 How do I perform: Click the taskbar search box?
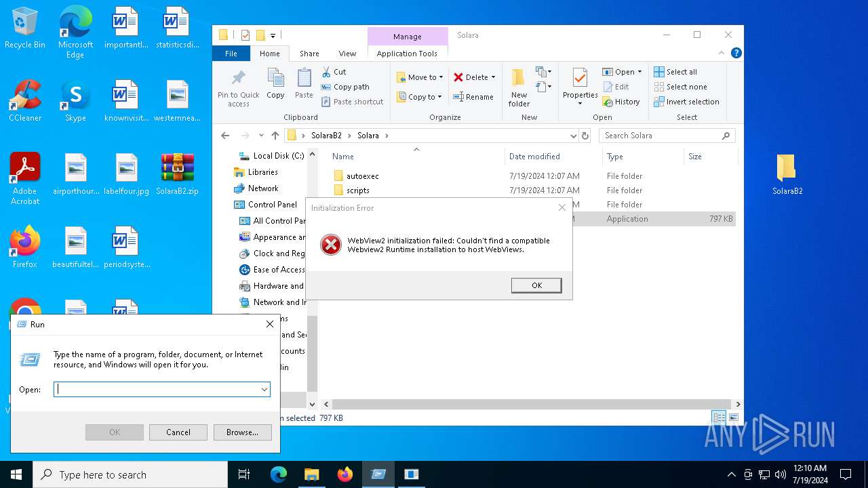tap(130, 474)
